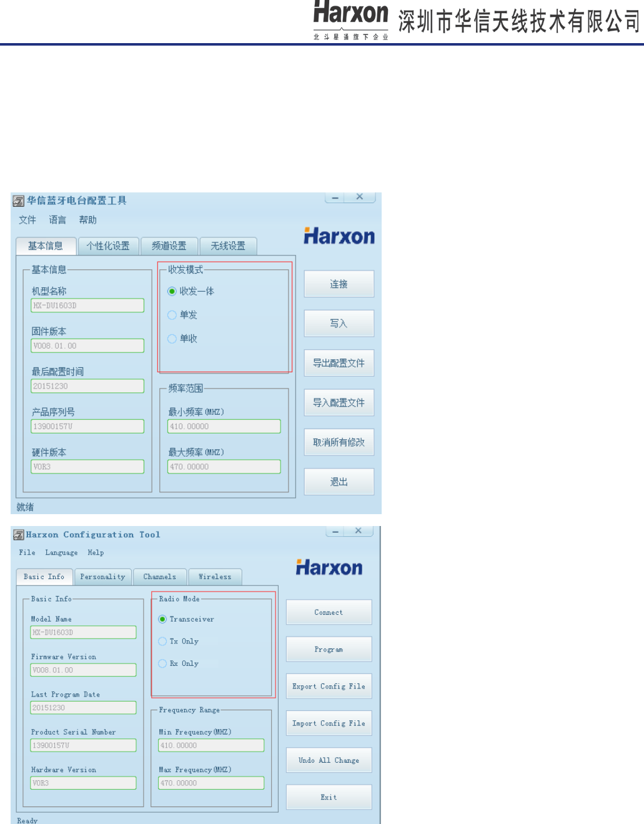This screenshot has width=644, height=824.
Task: Open the 语言 menu
Action: pyautogui.click(x=57, y=220)
